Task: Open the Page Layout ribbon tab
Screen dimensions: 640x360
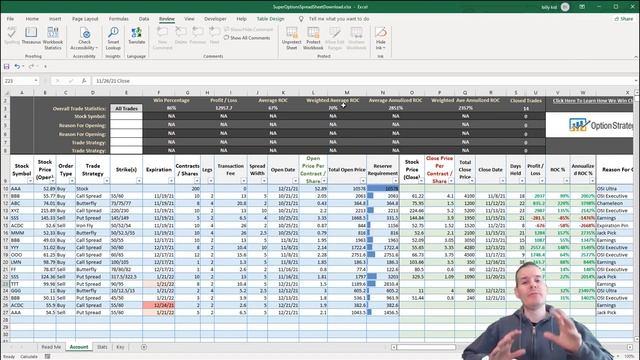Action: pyautogui.click(x=85, y=19)
